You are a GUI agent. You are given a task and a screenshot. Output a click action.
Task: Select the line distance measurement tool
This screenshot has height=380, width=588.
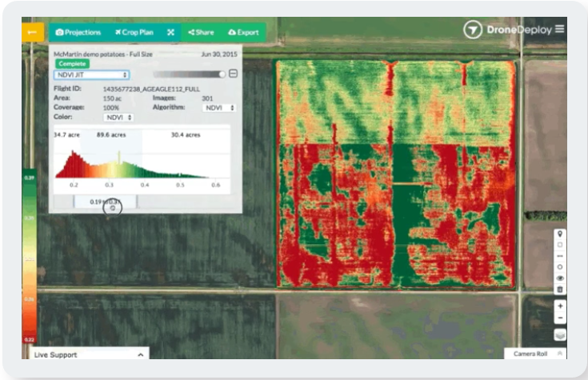click(x=559, y=256)
